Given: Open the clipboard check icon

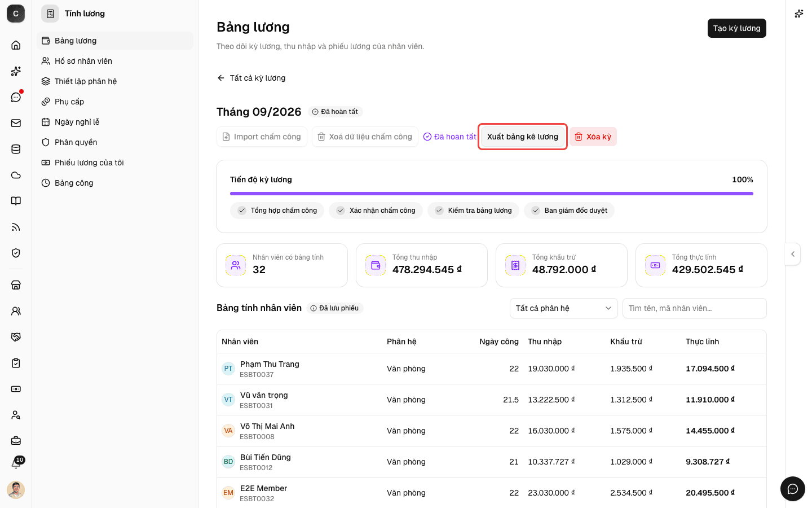Looking at the screenshot, I should coord(16,363).
